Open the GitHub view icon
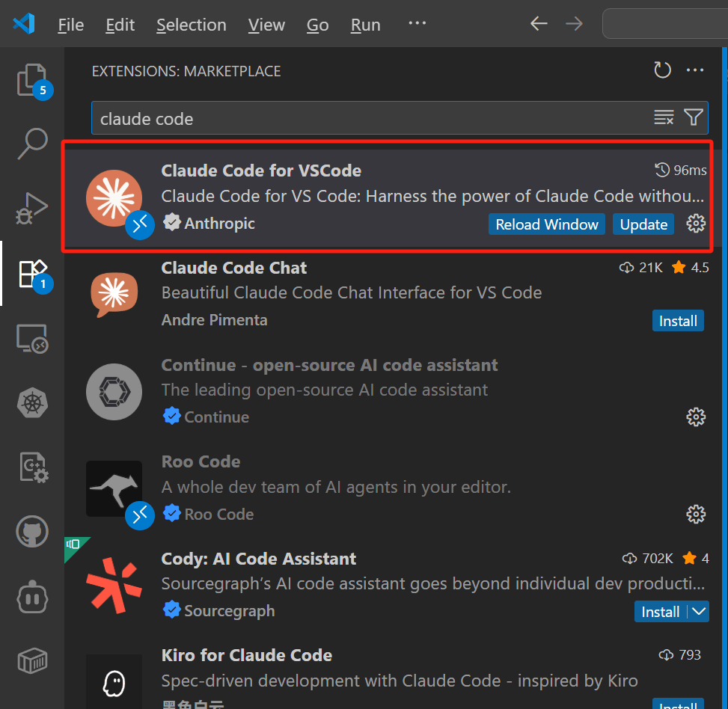This screenshot has height=709, width=728. (x=32, y=532)
